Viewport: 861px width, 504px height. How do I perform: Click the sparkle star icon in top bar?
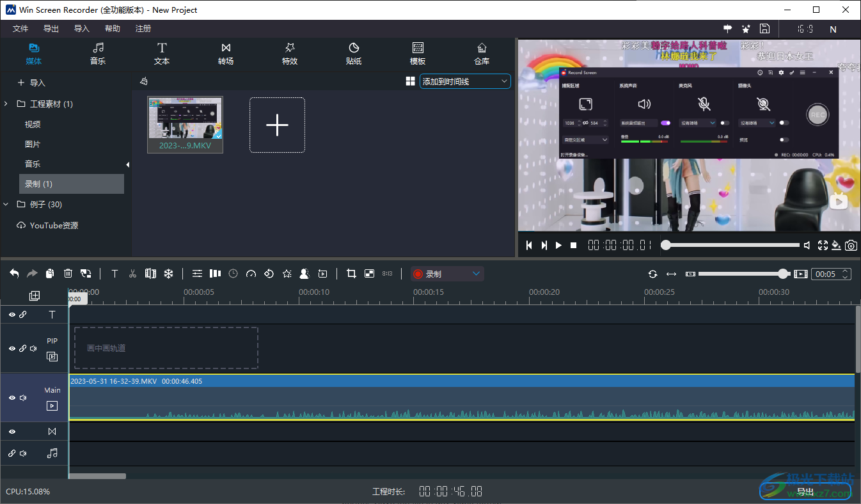coord(746,29)
